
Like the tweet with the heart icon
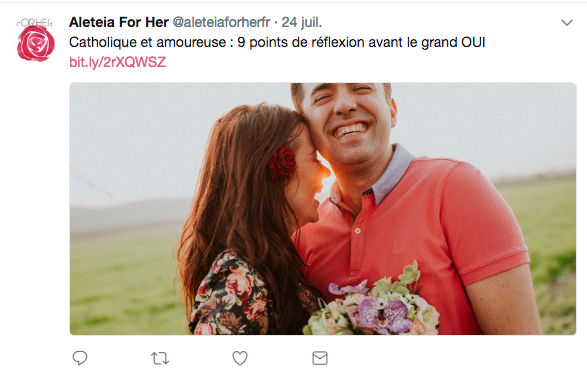(240, 358)
